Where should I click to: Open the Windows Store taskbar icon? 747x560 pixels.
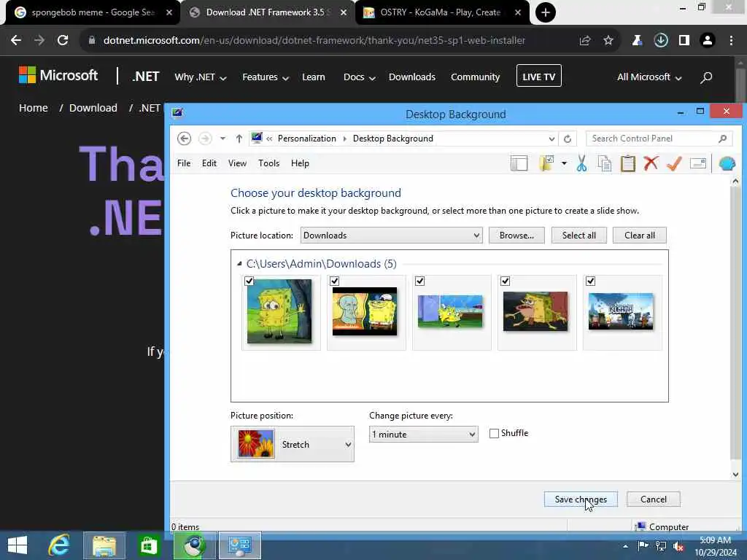148,545
